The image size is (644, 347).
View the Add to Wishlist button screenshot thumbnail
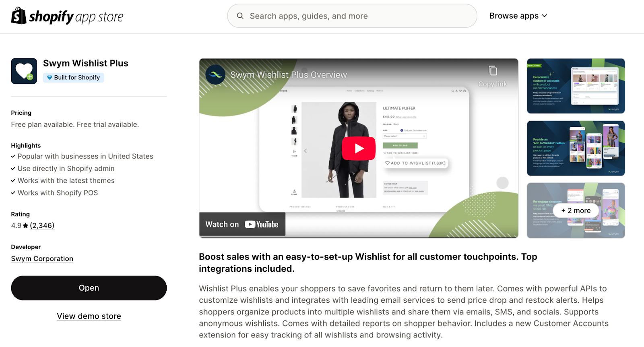576,148
